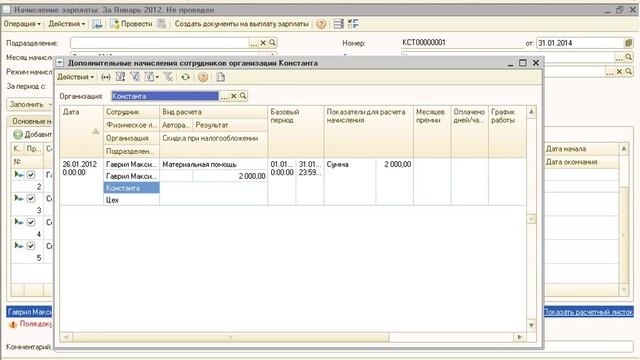Click the interval settings icon in dialog toolbar

(106, 77)
